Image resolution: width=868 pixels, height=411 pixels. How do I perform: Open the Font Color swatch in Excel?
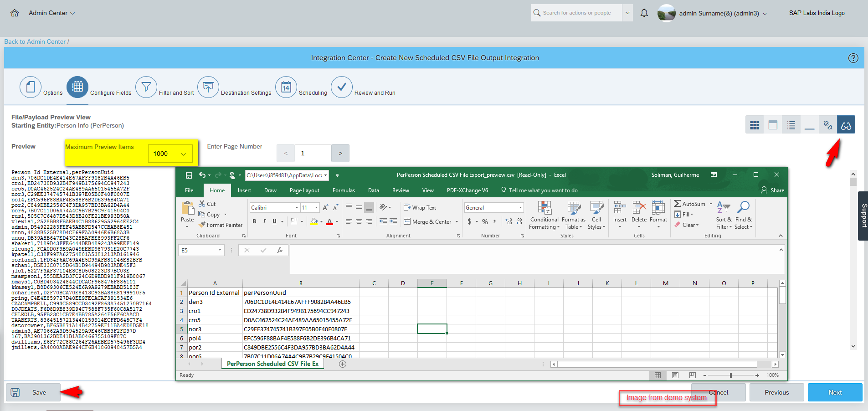329,221
